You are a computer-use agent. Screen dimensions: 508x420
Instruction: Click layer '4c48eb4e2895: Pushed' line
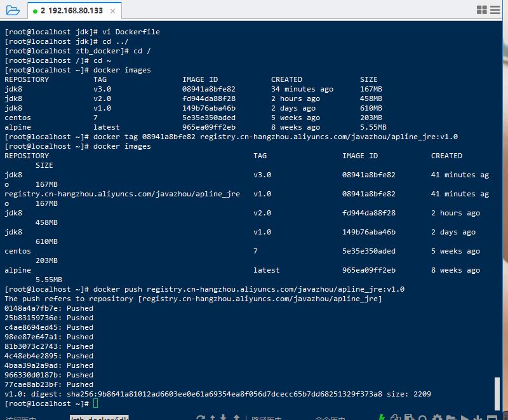click(x=49, y=356)
